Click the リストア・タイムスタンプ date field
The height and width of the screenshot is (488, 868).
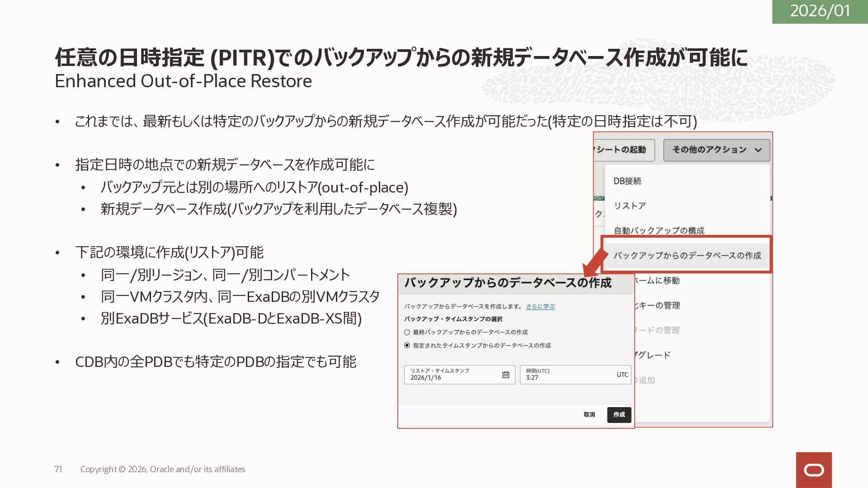tap(452, 375)
